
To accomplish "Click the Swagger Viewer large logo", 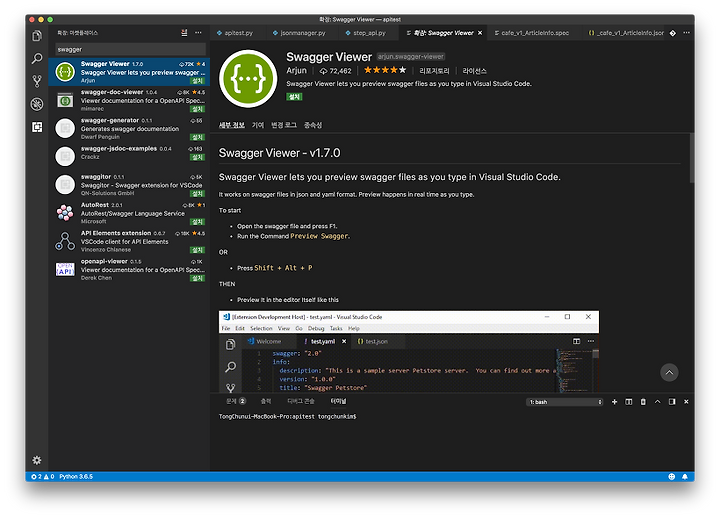I will [x=248, y=79].
